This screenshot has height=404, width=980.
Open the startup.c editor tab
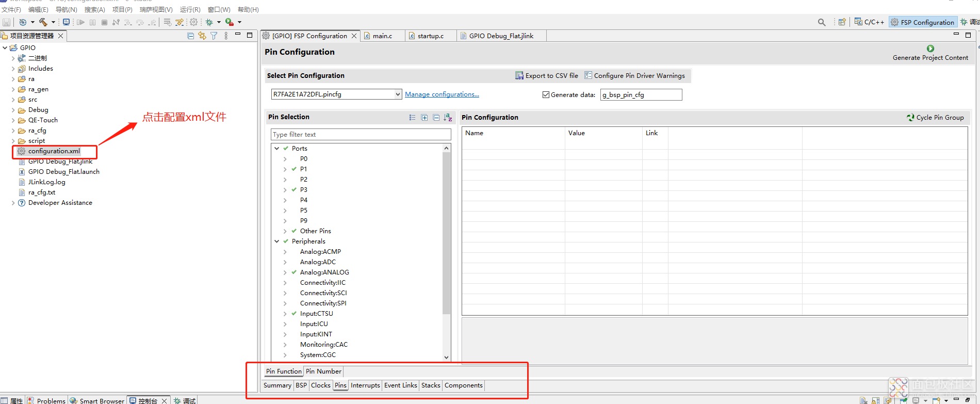[430, 36]
